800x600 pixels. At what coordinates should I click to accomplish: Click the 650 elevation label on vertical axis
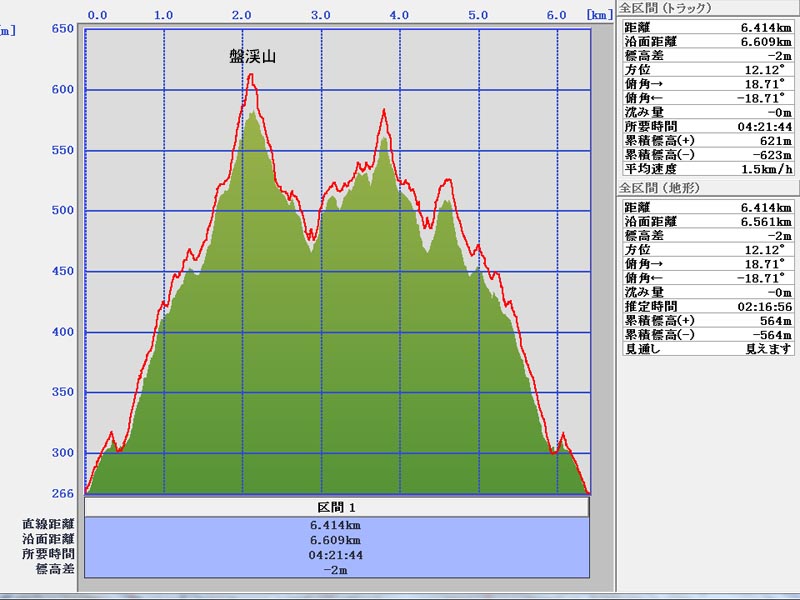[x=63, y=29]
